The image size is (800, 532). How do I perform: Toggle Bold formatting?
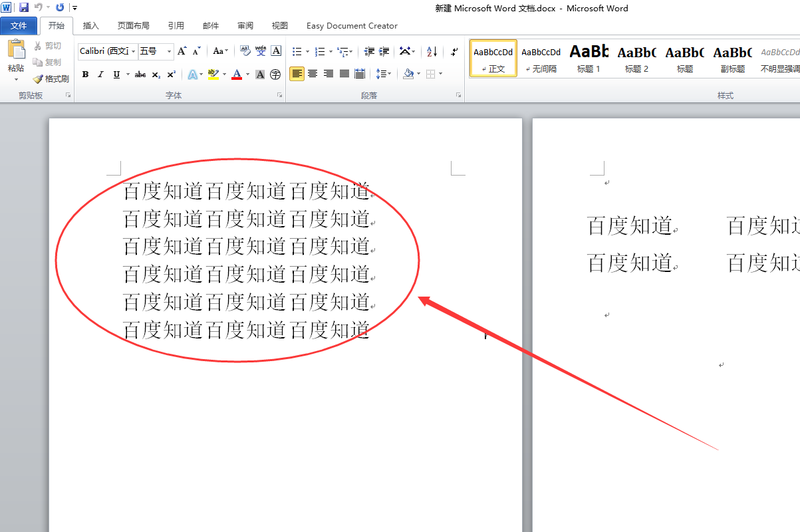pos(85,74)
